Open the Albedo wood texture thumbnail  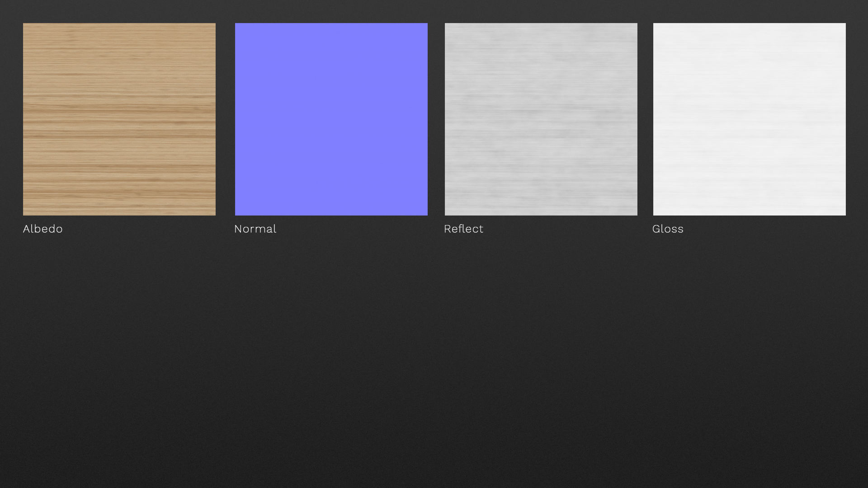[x=119, y=119]
